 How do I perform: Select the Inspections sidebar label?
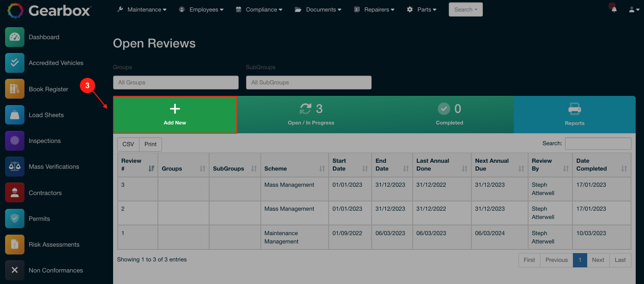(45, 141)
